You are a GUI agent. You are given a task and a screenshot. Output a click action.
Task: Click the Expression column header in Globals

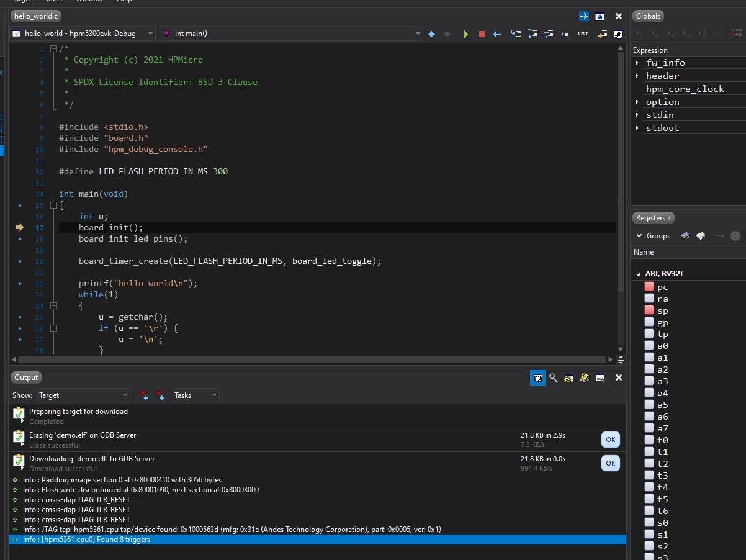coord(689,50)
